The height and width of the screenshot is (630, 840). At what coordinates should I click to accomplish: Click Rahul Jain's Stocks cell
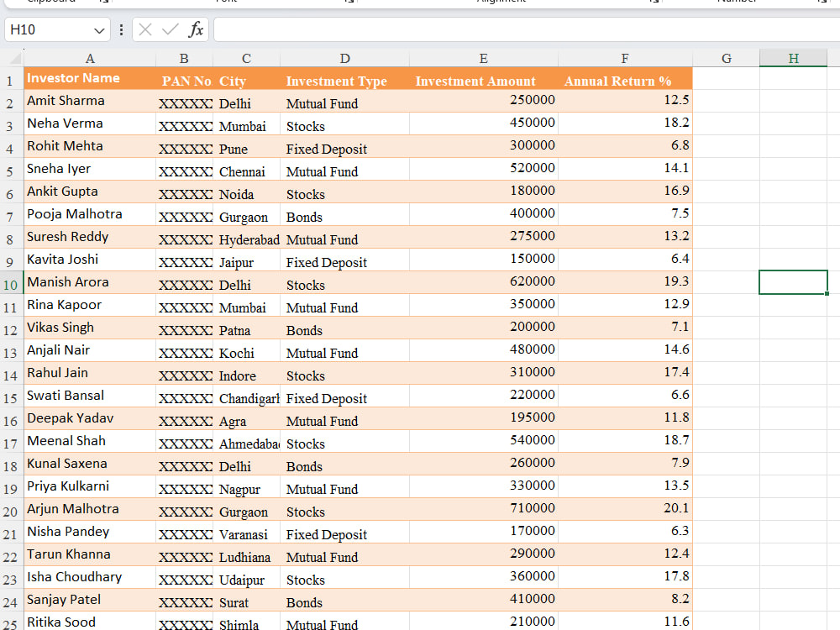point(344,373)
